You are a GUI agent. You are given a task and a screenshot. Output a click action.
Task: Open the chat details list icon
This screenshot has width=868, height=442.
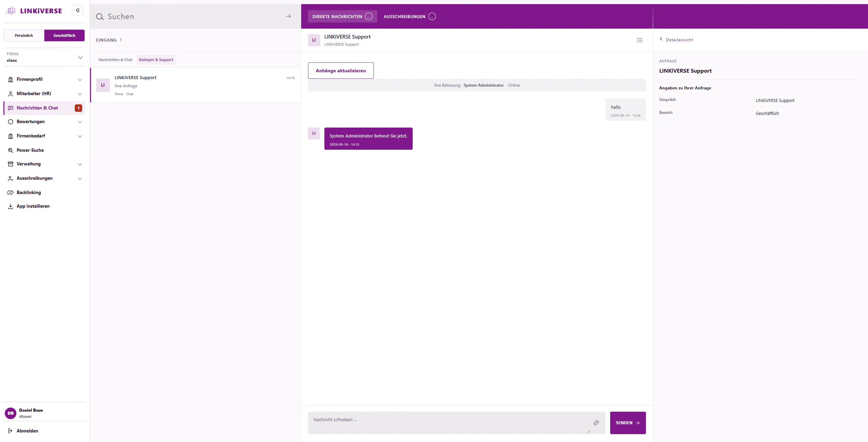coord(639,40)
